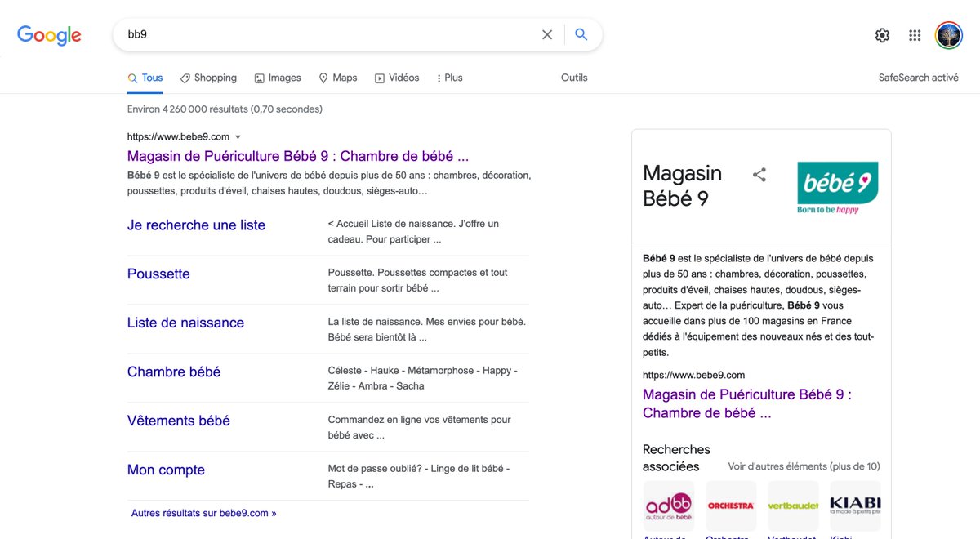
Task: Open the Poussette sitelink
Action: [158, 274]
